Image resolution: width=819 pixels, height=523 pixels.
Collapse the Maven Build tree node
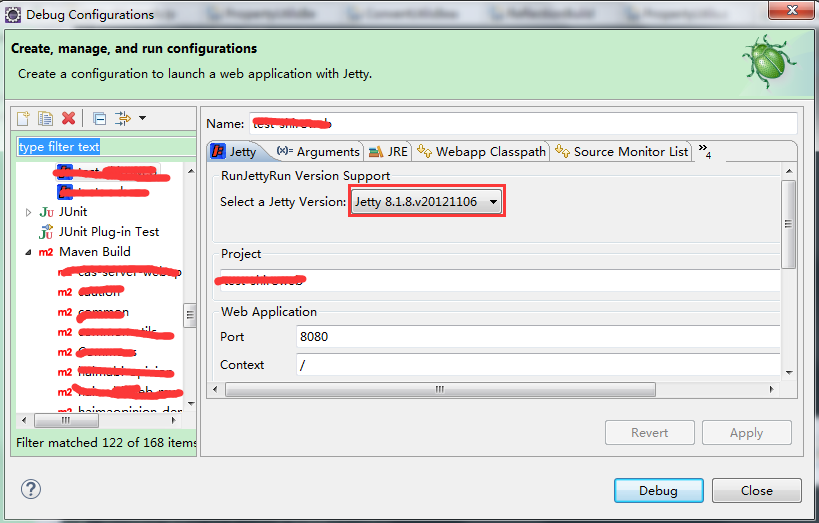28,252
